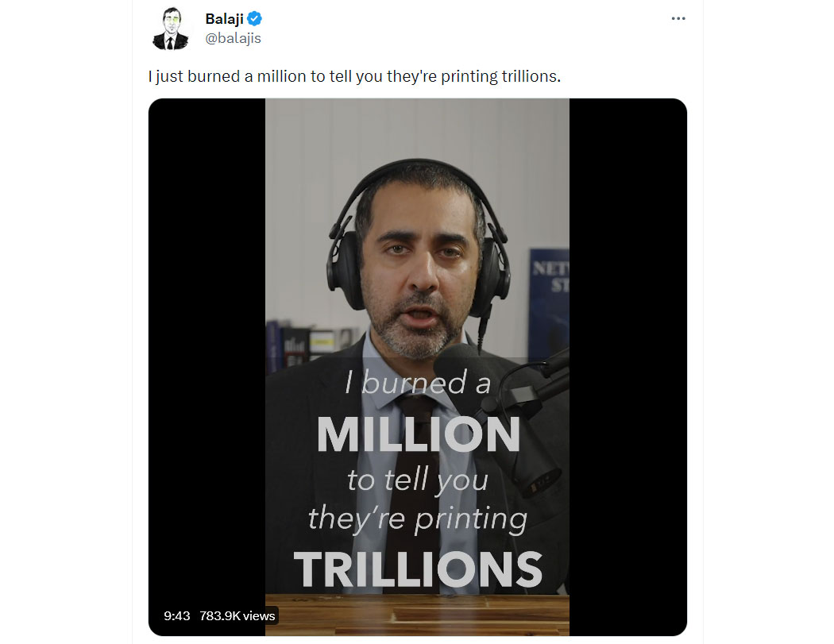This screenshot has width=834, height=644.
Task: Click the wooden desk in the video frame
Action: coord(418,615)
